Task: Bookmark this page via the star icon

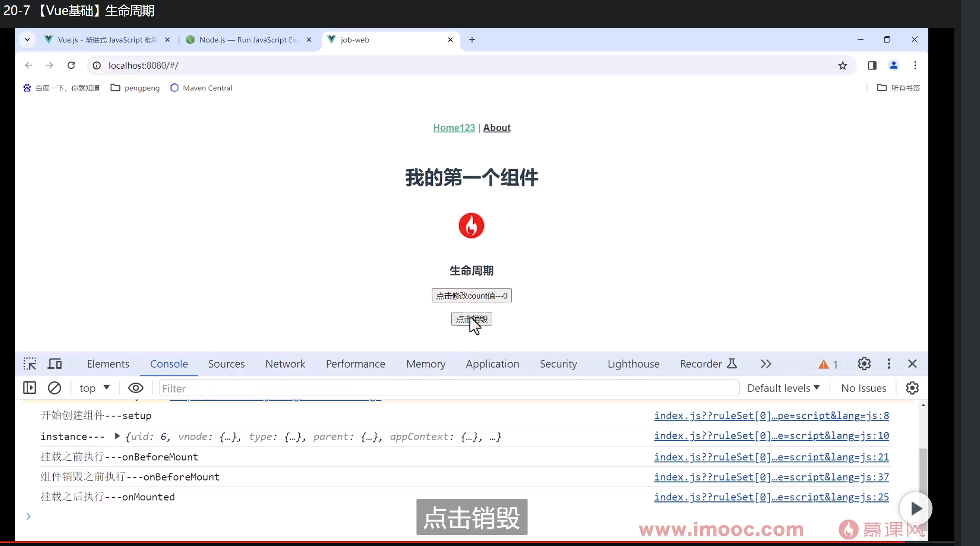Action: (843, 65)
